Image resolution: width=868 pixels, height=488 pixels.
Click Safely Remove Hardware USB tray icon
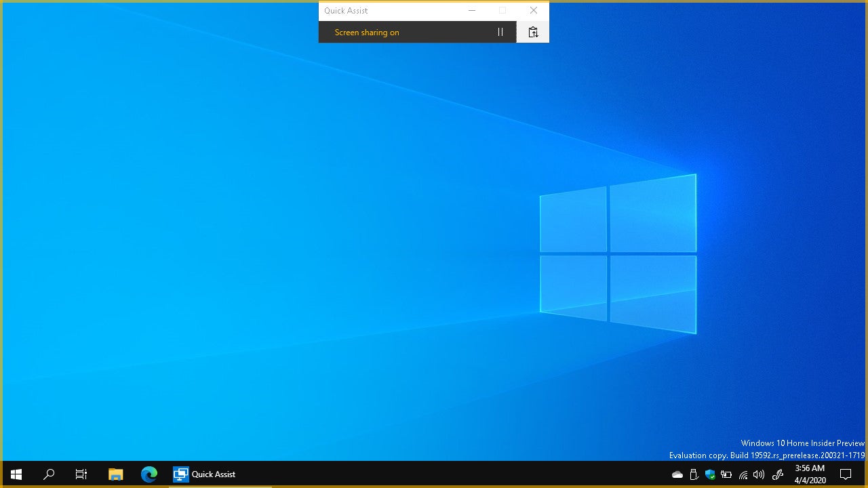click(x=694, y=474)
